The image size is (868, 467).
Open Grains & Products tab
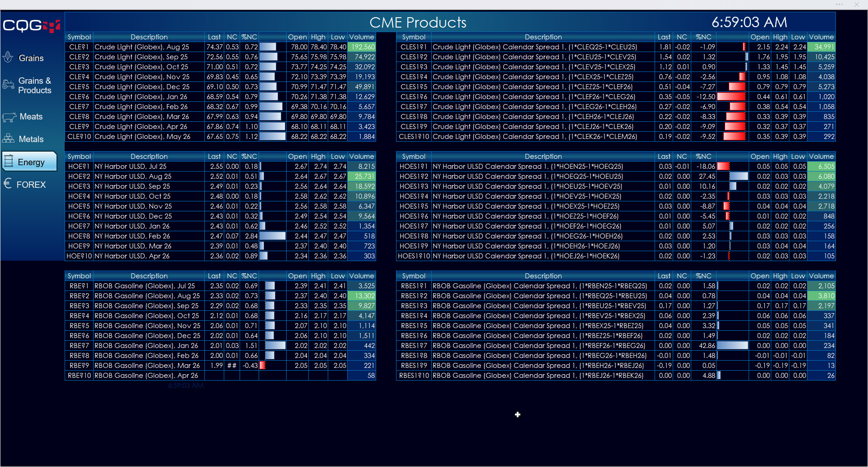[35, 85]
